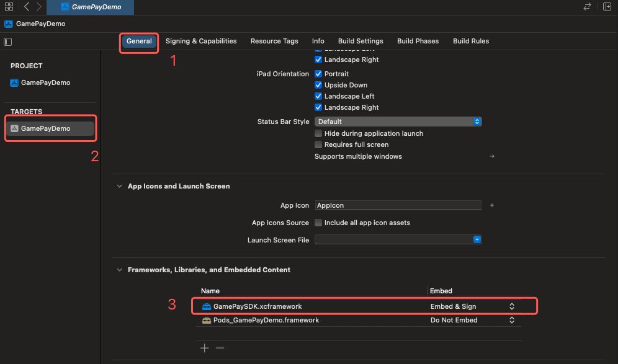Open Supports multiple windows arrow
618x364 pixels.
(x=492, y=156)
